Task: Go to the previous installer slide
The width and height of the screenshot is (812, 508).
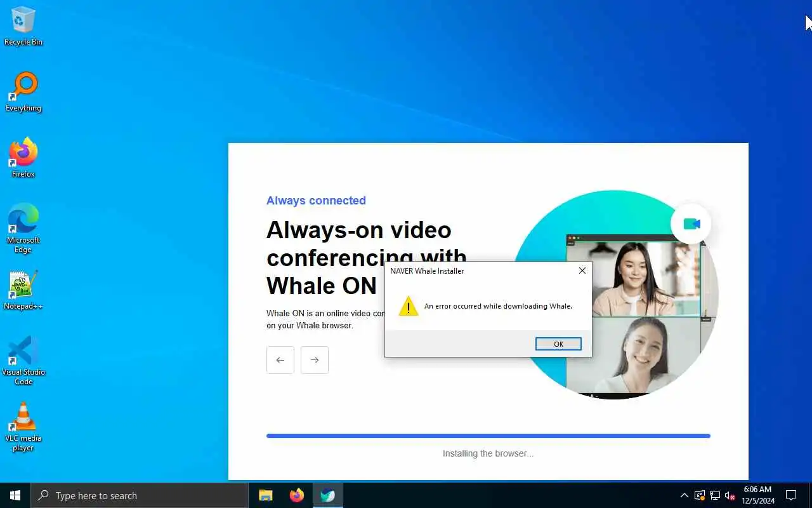Action: [x=280, y=360]
